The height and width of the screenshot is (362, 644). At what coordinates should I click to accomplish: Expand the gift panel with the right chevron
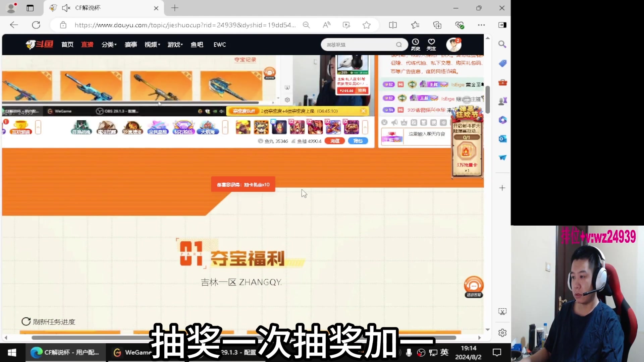[x=366, y=127]
